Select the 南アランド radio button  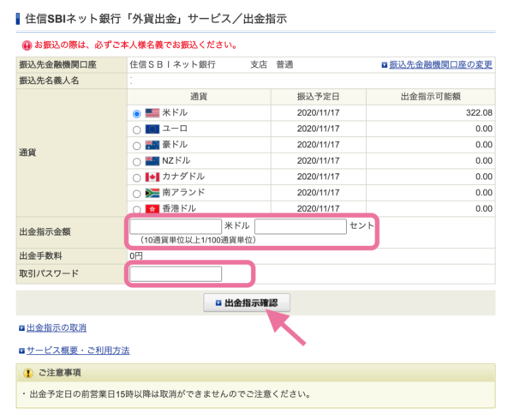pyautogui.click(x=137, y=194)
